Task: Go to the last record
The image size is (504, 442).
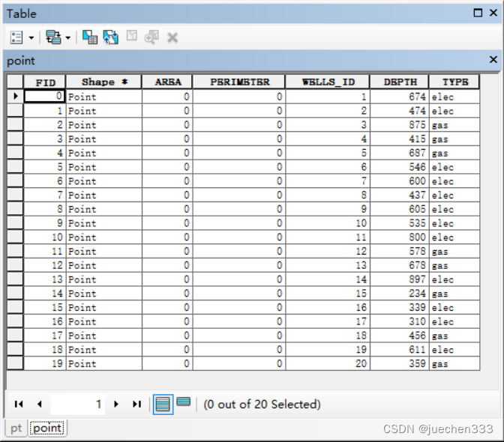Action: (137, 404)
